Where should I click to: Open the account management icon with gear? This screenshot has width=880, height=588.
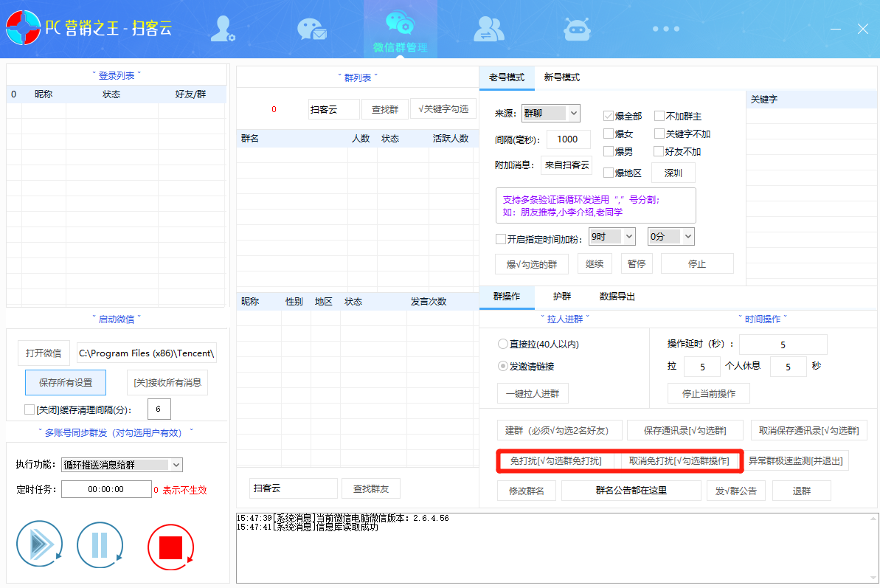click(x=222, y=29)
